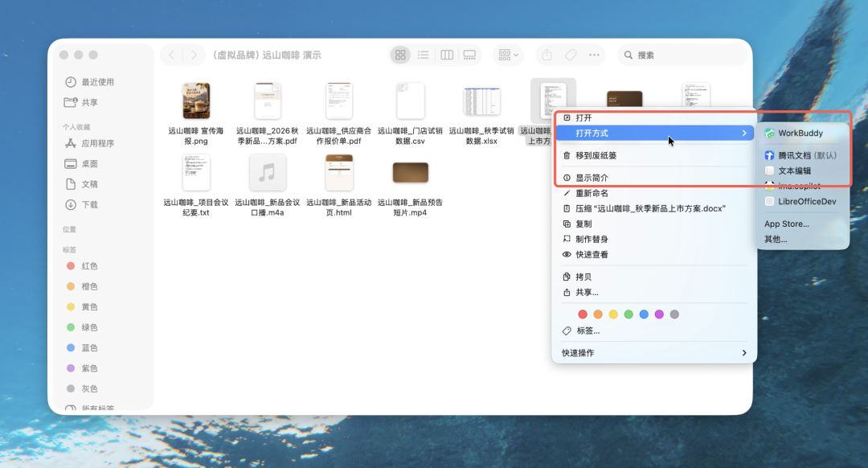868x468 pixels.
Task: Click the Share toolbar icon
Action: [547, 55]
